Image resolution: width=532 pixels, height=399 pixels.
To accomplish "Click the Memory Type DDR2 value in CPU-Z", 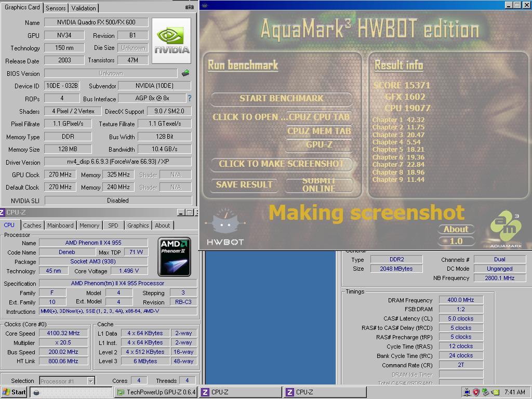I will pyautogui.click(x=396, y=260).
